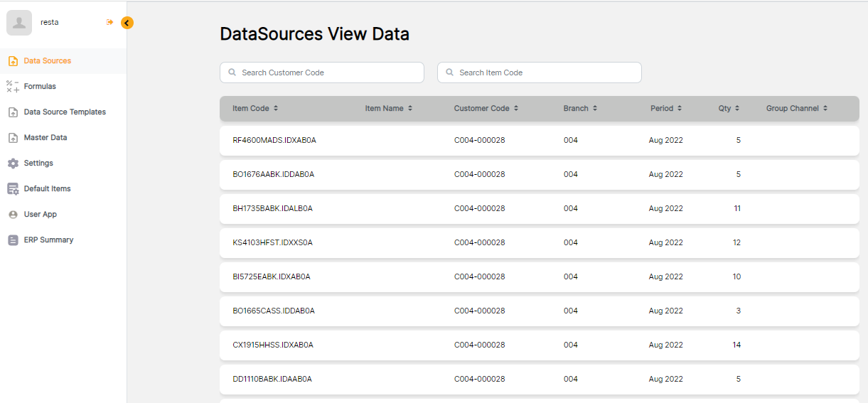Click the logout icon next to resta
The image size is (868, 403).
click(109, 23)
